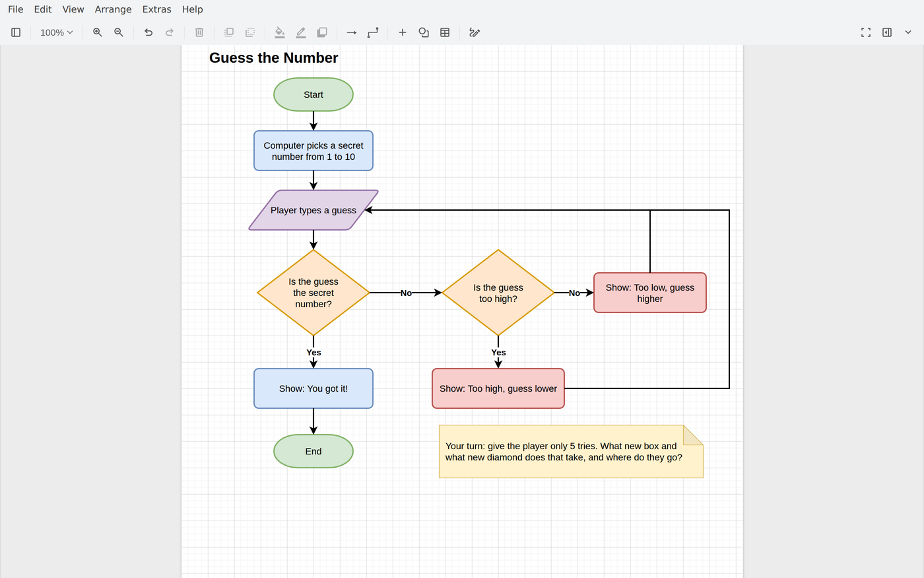This screenshot has width=924, height=578.
Task: Select the 'Computer picks a secret number' box
Action: [x=313, y=151]
